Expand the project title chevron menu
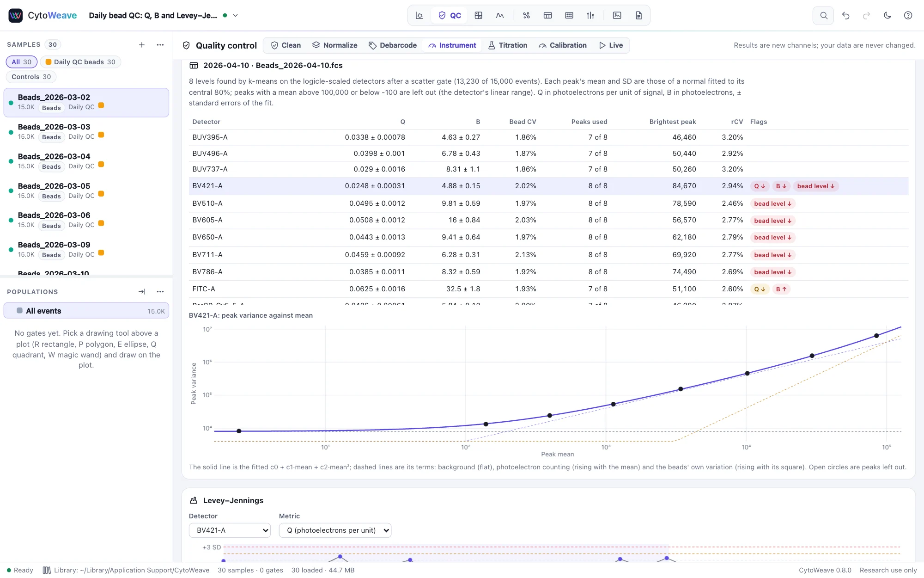This screenshot has width=924, height=578. [235, 15]
